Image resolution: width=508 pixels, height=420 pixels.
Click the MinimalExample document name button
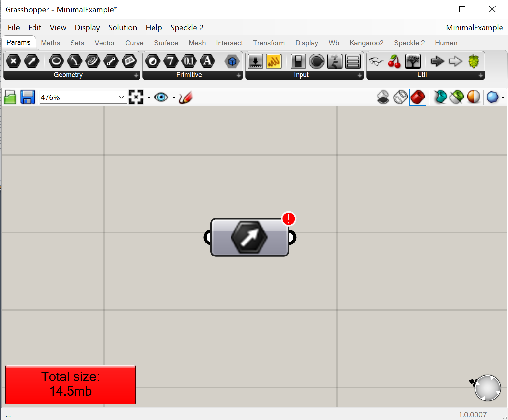point(474,28)
